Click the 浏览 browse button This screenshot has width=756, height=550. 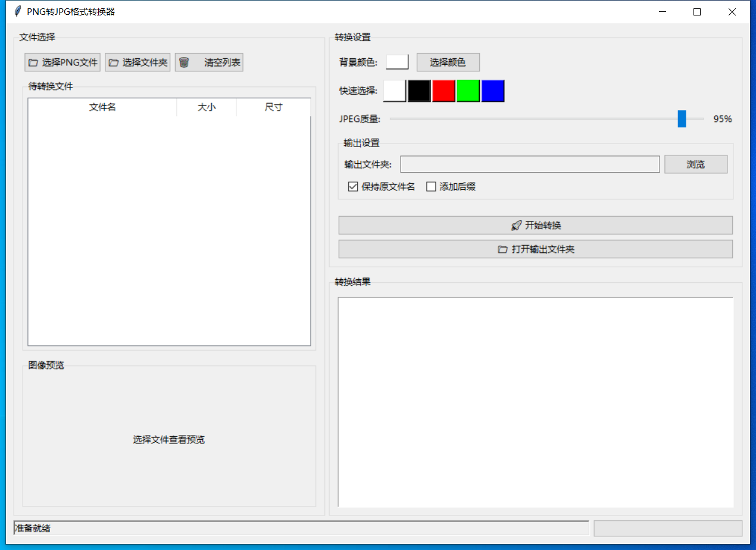pos(696,164)
